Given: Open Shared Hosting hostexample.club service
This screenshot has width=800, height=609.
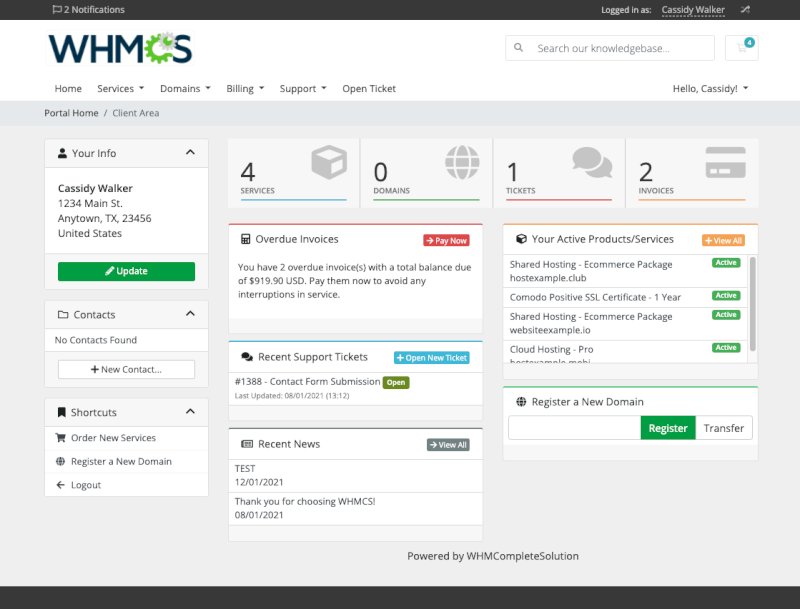Looking at the screenshot, I should [625, 271].
